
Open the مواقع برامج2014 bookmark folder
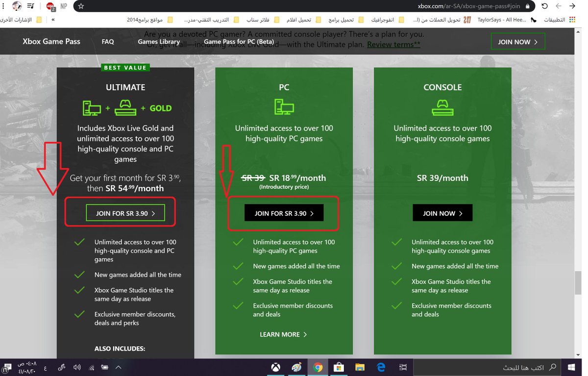(149, 20)
